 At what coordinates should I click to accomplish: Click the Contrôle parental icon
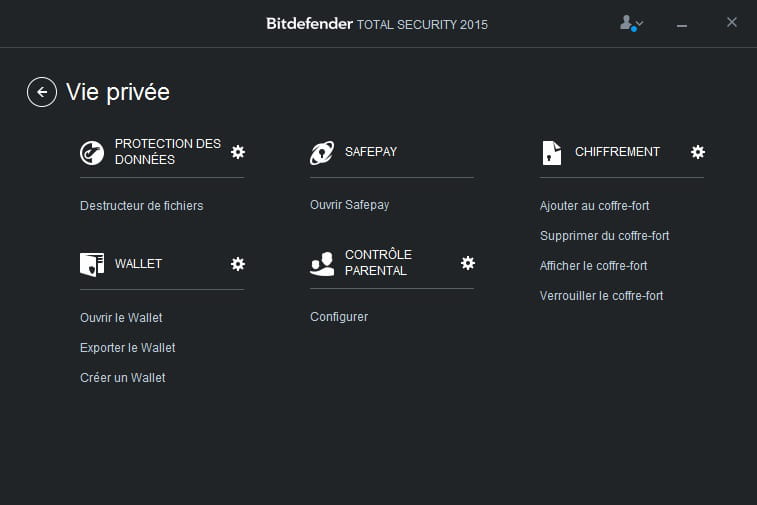click(x=322, y=263)
